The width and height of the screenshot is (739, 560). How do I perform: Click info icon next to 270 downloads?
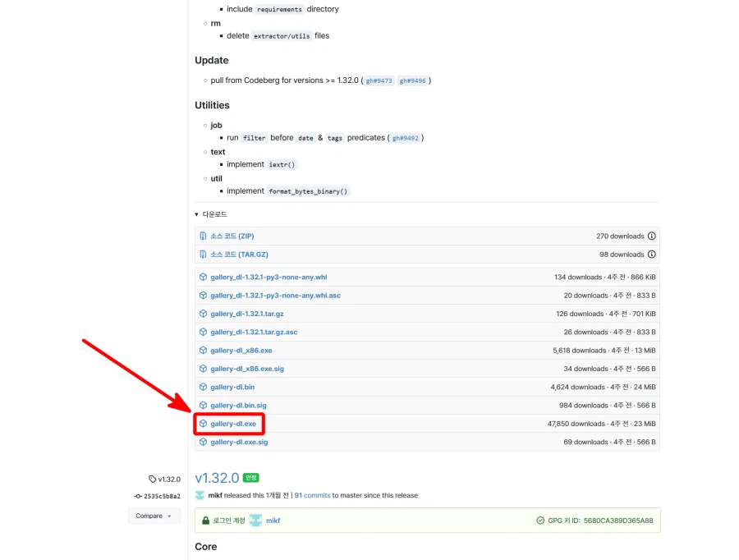pyautogui.click(x=651, y=236)
